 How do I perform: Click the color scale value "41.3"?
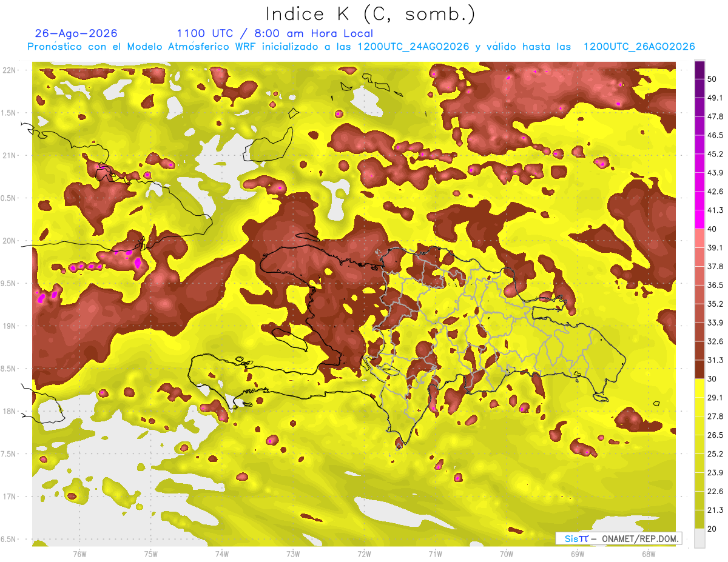click(715, 210)
